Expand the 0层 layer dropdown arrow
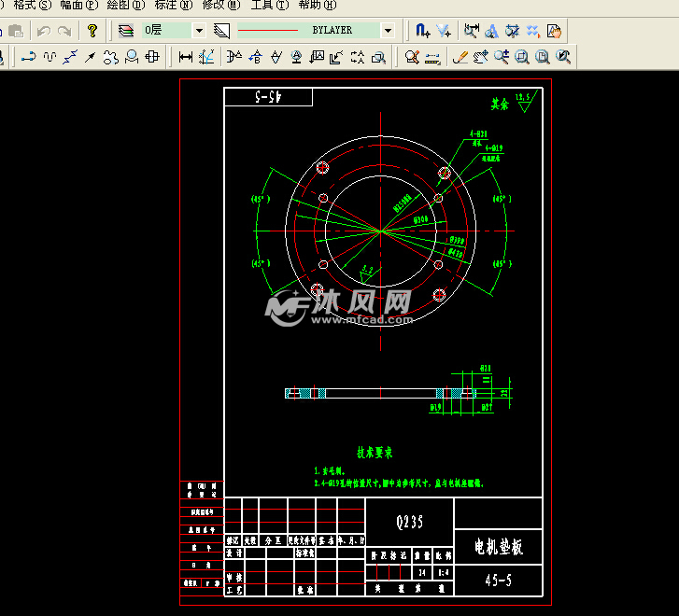The height and width of the screenshot is (616, 679). tap(199, 31)
